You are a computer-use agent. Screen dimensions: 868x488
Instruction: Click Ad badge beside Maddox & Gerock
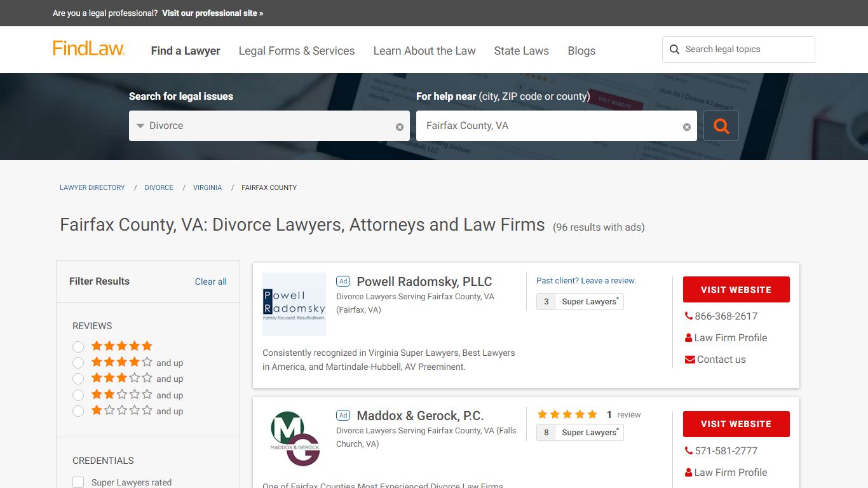(343, 416)
